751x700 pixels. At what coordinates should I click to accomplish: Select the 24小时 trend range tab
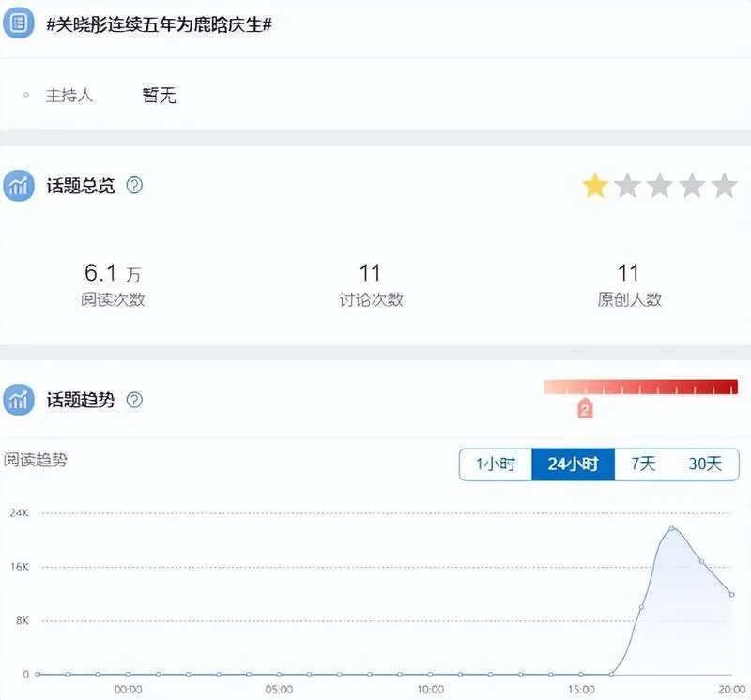(x=573, y=464)
